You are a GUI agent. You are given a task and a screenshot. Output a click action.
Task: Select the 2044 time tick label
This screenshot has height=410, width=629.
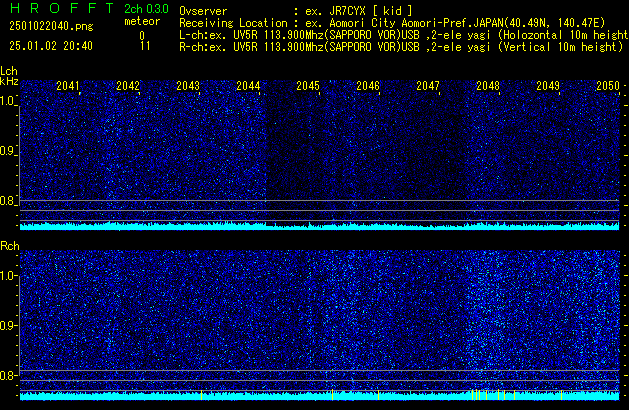tap(248, 86)
